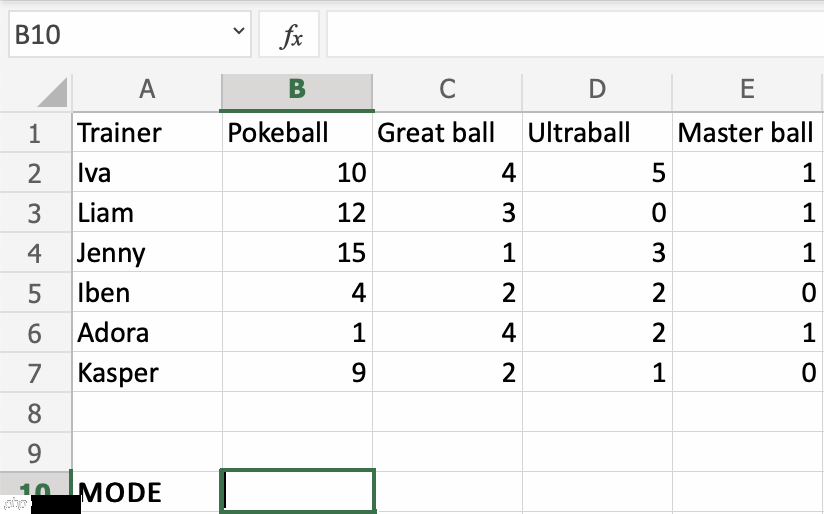Select row 2 header
Image resolution: width=824 pixels, height=514 pixels.
[x=35, y=172]
